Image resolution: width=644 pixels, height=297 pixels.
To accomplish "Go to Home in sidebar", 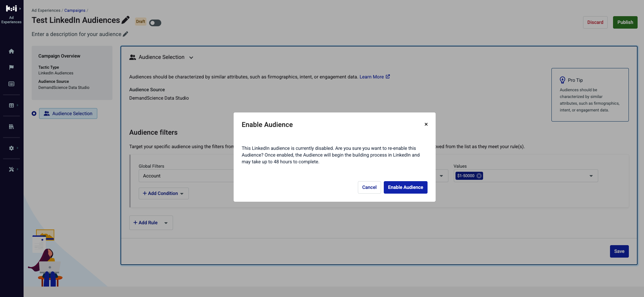I will [11, 51].
